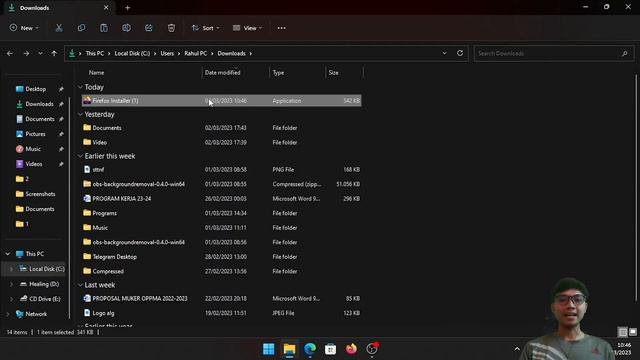The height and width of the screenshot is (360, 640).
Task: Select PROGRAM KERJA 23-24 document
Action: point(222,199)
